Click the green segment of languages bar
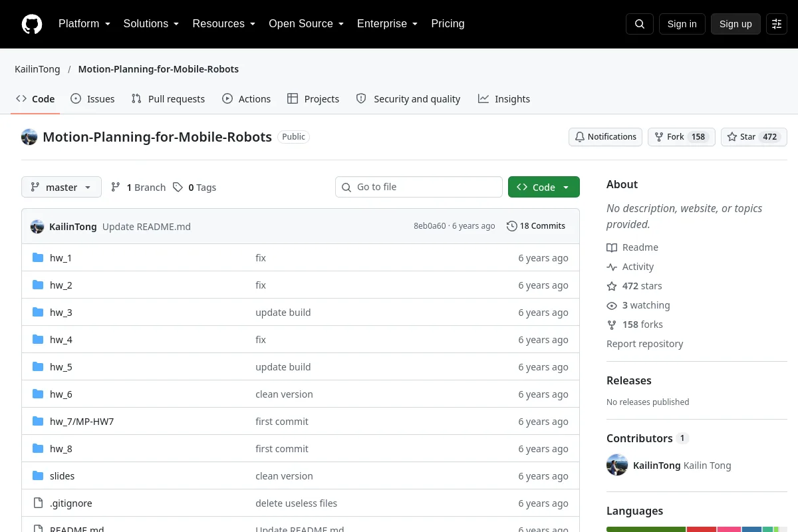The image size is (798, 532). pos(646,529)
